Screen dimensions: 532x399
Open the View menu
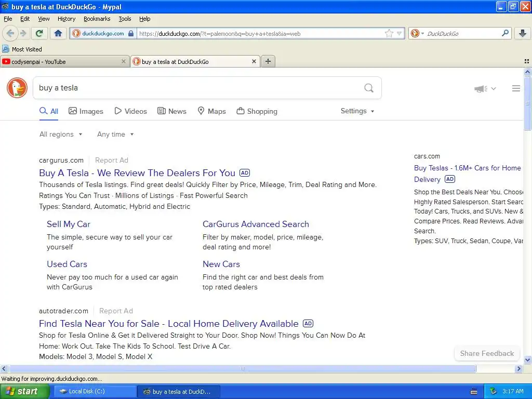(x=44, y=19)
